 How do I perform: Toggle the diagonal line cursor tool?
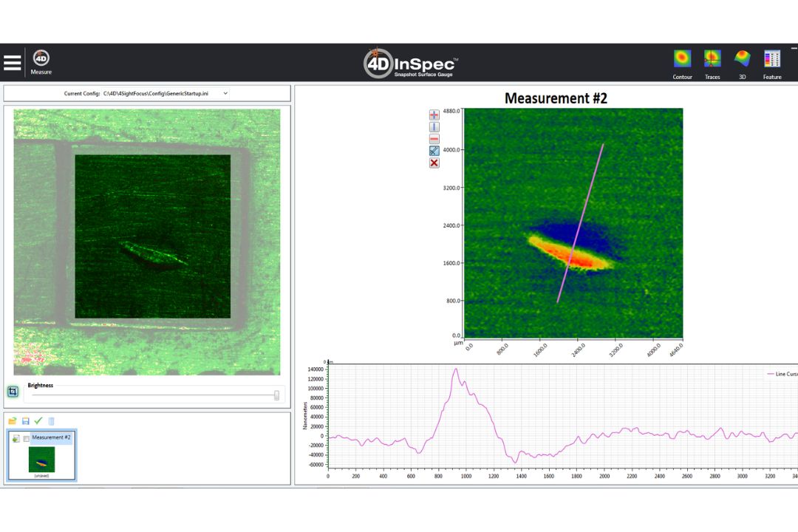point(434,151)
